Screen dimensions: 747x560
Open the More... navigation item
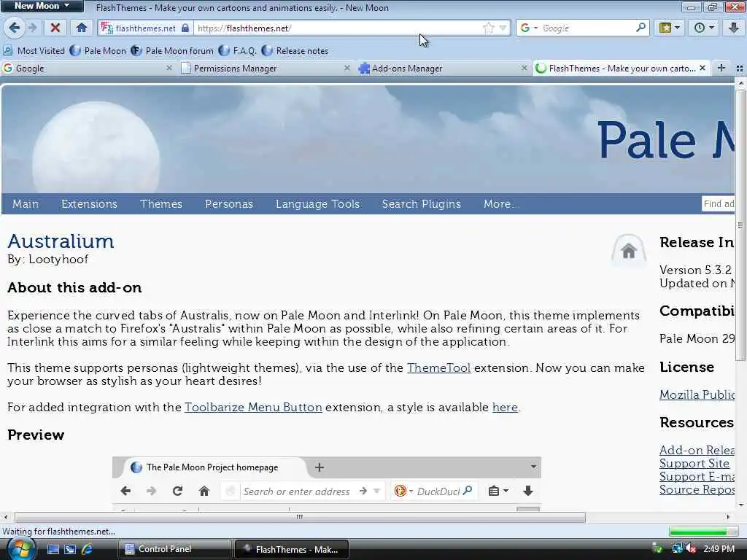(501, 204)
